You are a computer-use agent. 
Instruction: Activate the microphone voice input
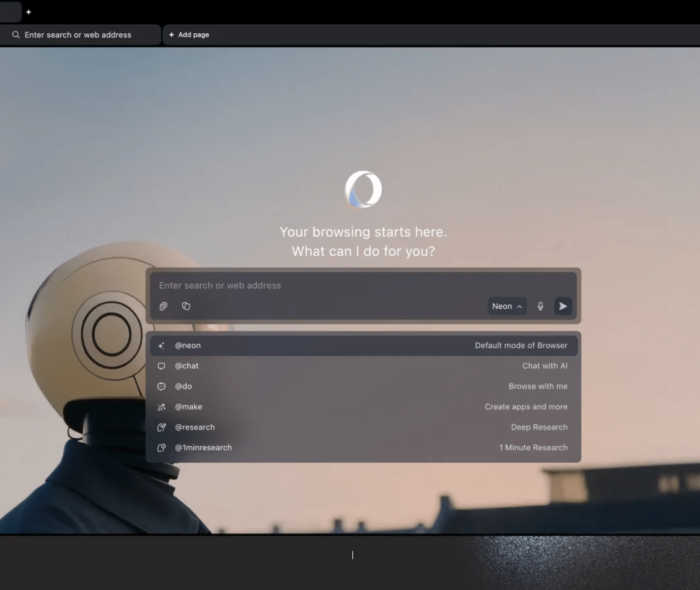[x=540, y=306]
